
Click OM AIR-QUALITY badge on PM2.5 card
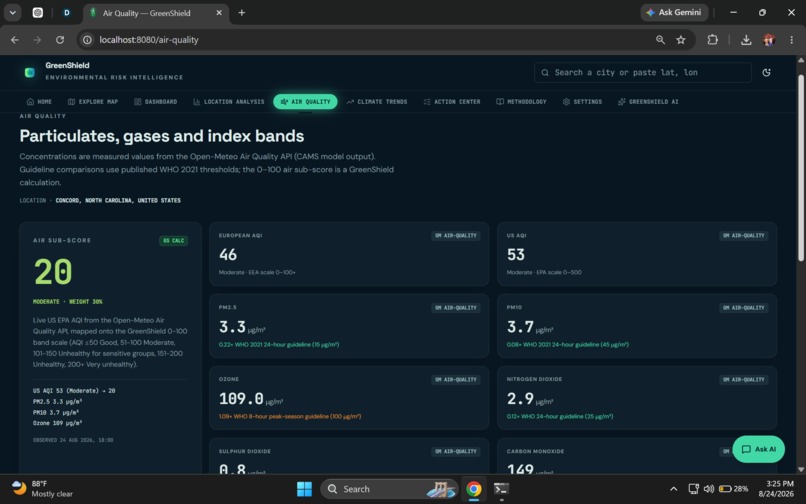coord(455,308)
